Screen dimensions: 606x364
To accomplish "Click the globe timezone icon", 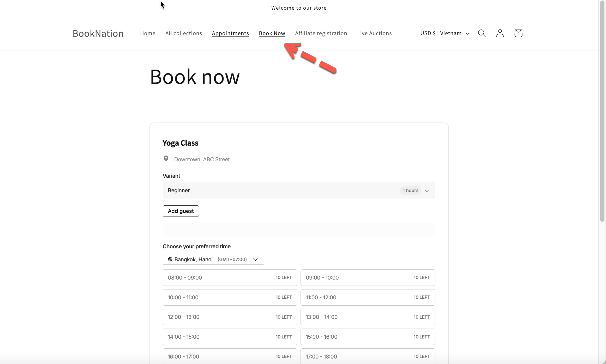I will (170, 259).
